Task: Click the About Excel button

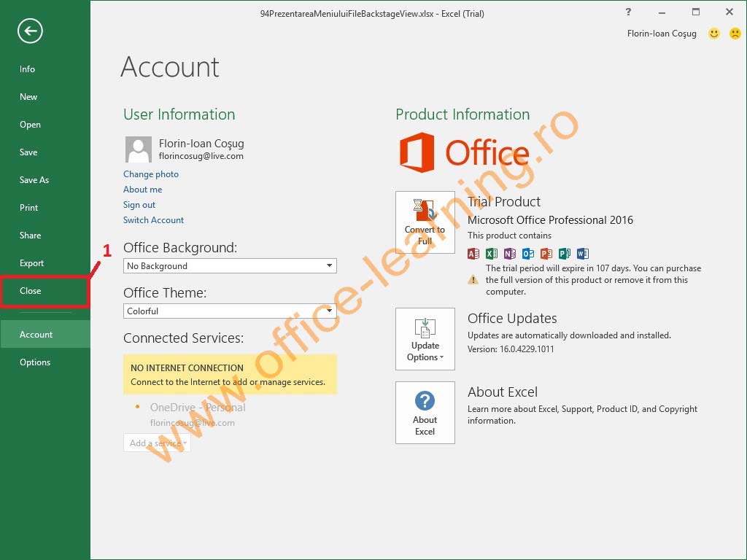Action: point(425,413)
